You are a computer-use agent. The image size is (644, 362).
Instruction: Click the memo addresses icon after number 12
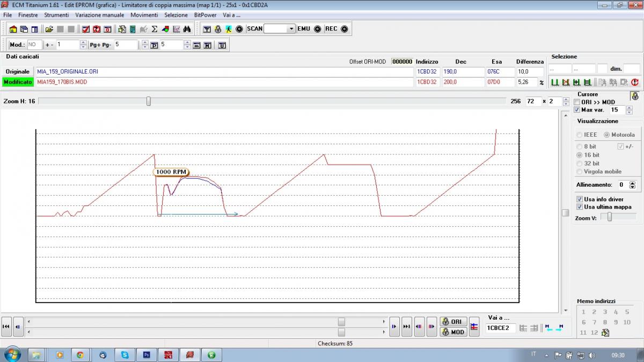(x=605, y=333)
